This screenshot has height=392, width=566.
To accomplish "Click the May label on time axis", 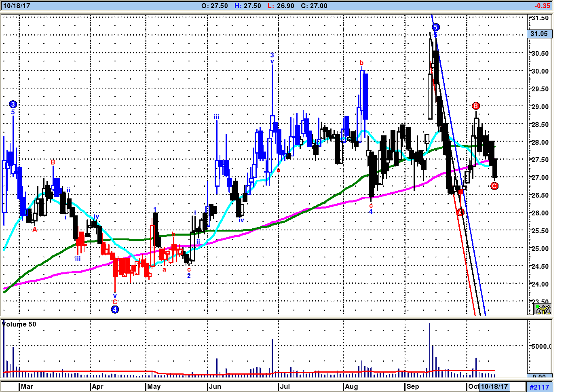I will (154, 386).
